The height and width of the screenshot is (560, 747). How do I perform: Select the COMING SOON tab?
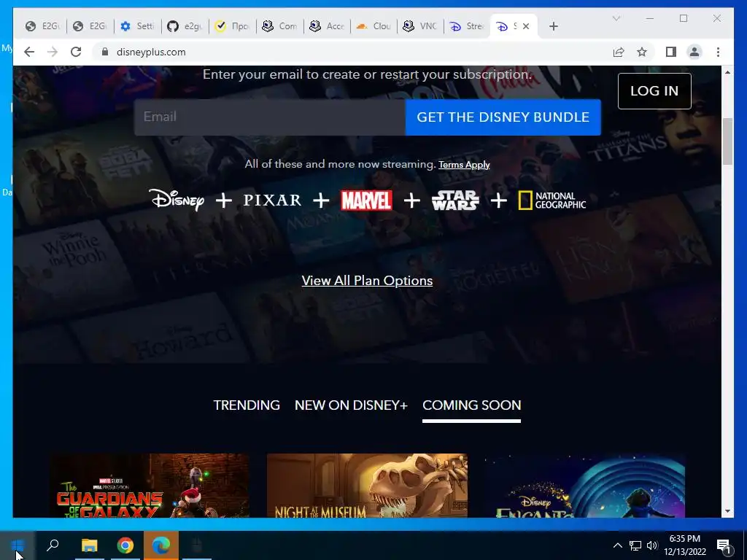(472, 405)
